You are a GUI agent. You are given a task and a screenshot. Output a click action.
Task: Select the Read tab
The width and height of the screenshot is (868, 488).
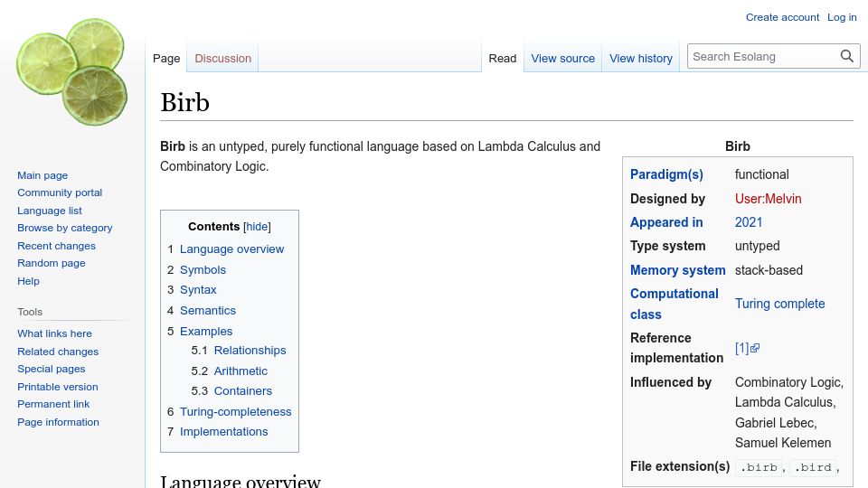(502, 58)
